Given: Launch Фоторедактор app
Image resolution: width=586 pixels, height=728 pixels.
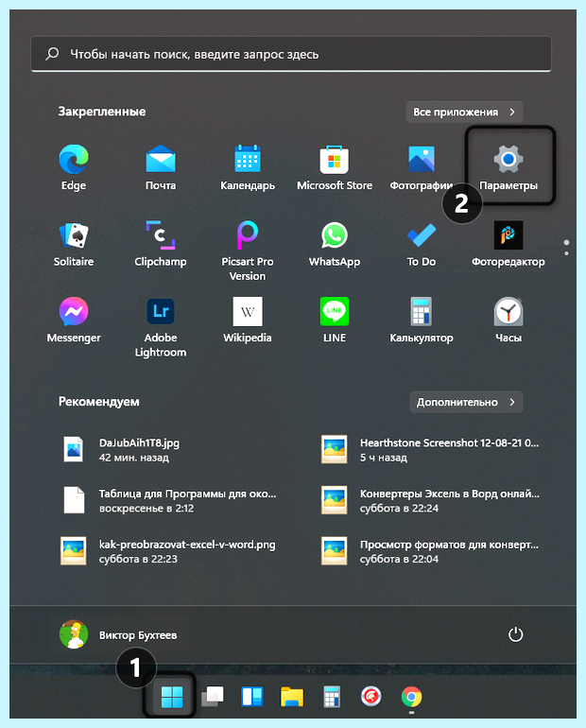Looking at the screenshot, I should click(508, 243).
